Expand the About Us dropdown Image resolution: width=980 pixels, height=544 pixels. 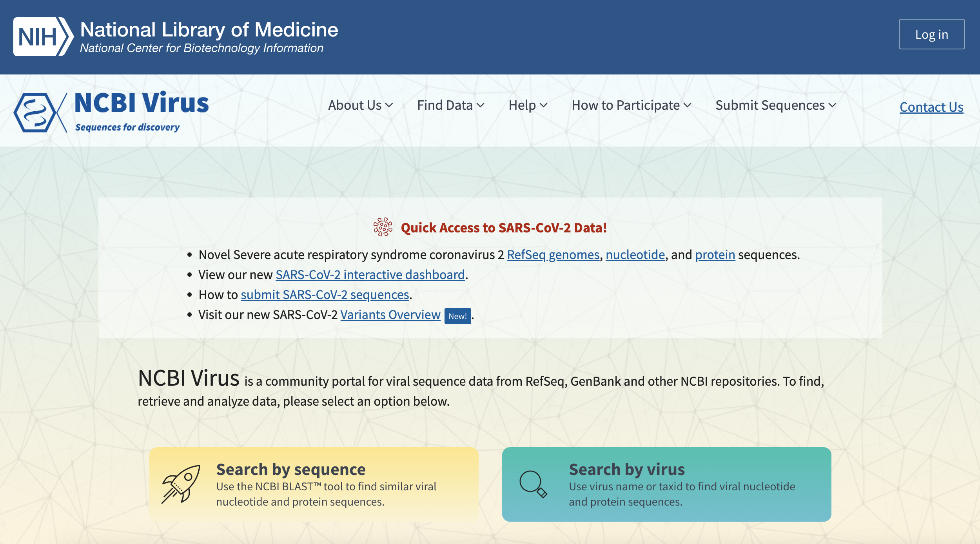(360, 105)
